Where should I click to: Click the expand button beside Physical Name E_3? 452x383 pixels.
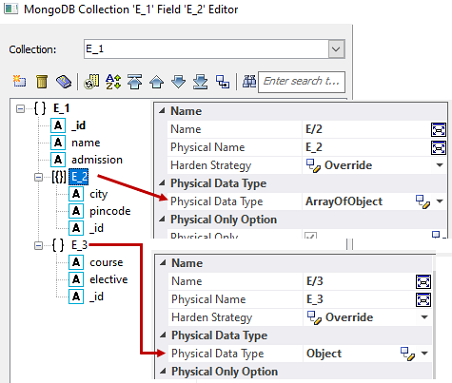click(423, 299)
